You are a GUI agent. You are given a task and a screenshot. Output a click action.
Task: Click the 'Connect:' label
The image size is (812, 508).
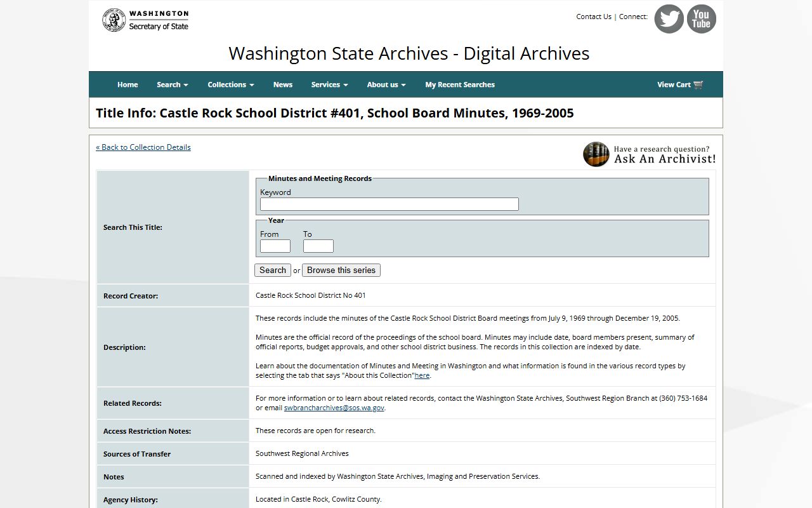(x=633, y=17)
